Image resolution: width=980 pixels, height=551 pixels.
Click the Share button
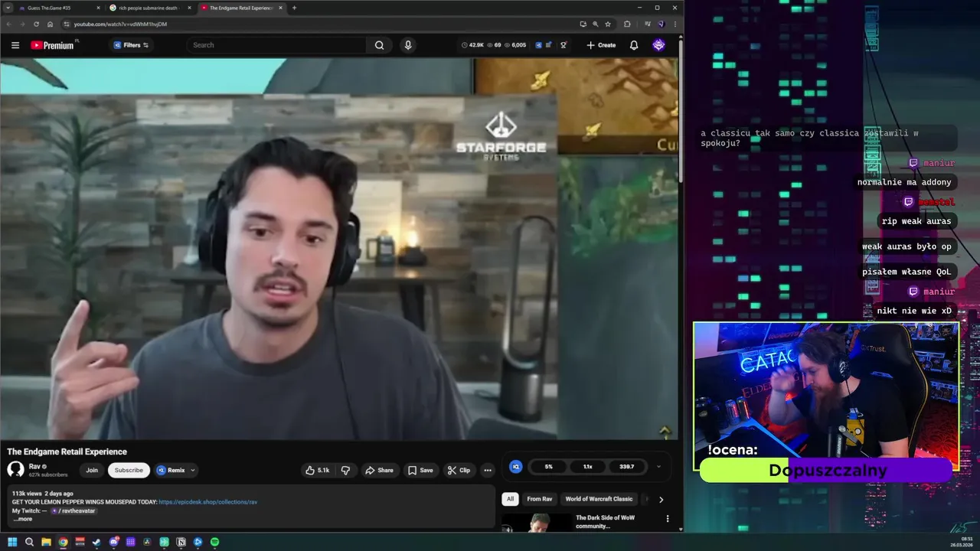pyautogui.click(x=379, y=470)
